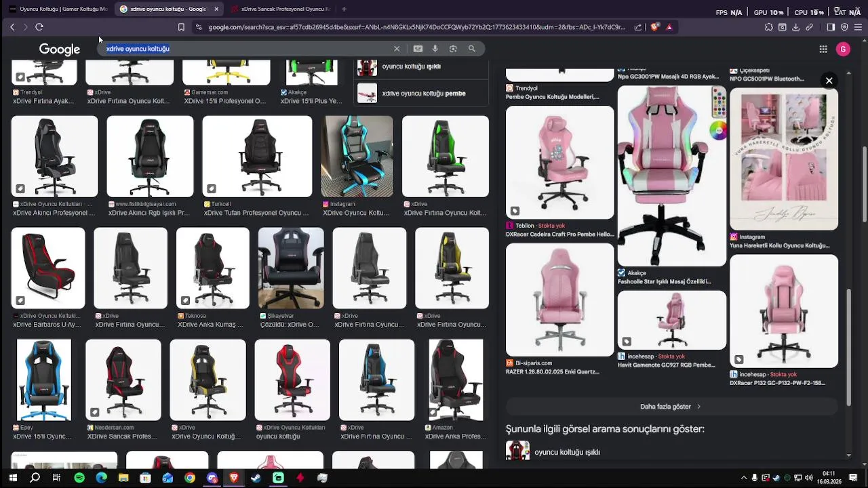Open related search oyuncu koltuğu ışıklı at bottom

click(x=567, y=452)
